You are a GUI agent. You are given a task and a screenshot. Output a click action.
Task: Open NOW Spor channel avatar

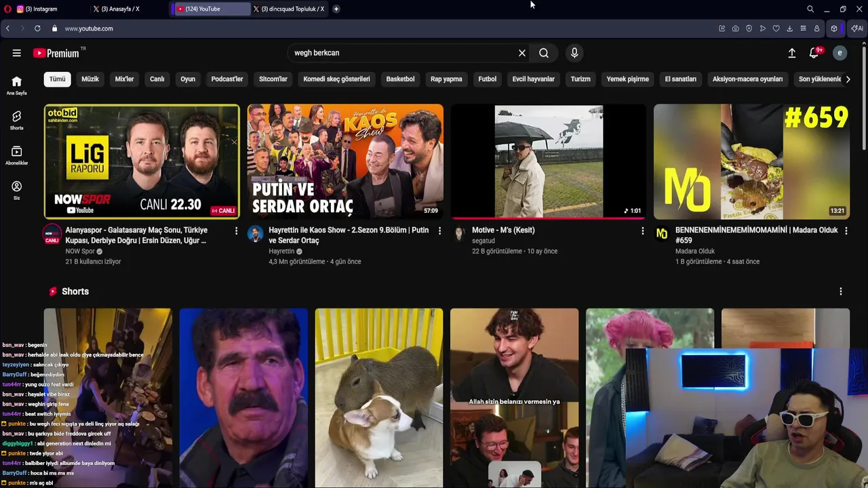[x=52, y=235]
